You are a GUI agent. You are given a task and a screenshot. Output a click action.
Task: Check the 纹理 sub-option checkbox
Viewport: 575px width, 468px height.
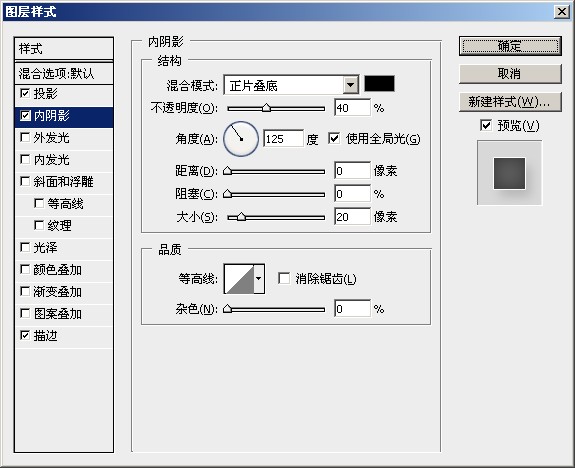[39, 225]
